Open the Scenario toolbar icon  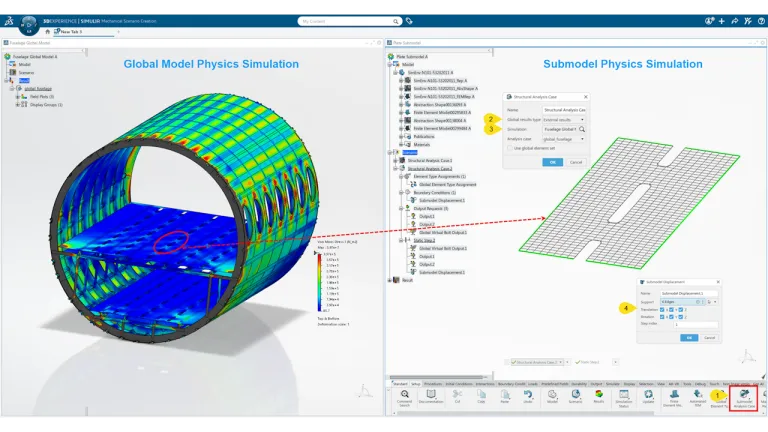point(576,397)
